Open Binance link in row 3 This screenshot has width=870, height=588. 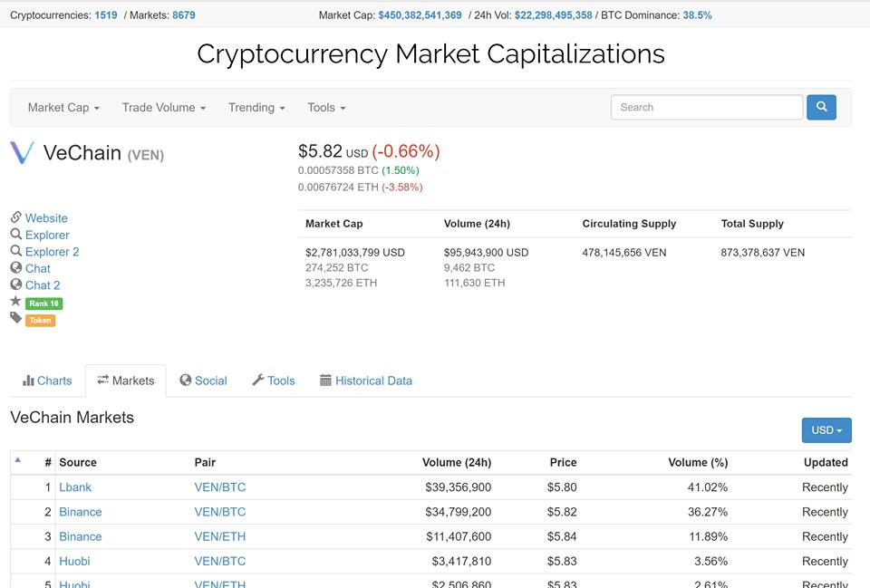coord(81,536)
